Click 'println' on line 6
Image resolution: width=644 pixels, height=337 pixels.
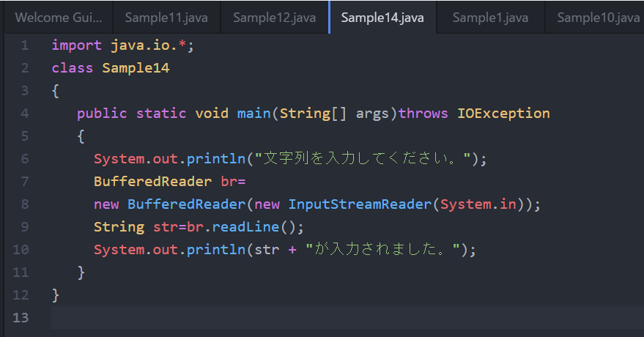[216, 159]
